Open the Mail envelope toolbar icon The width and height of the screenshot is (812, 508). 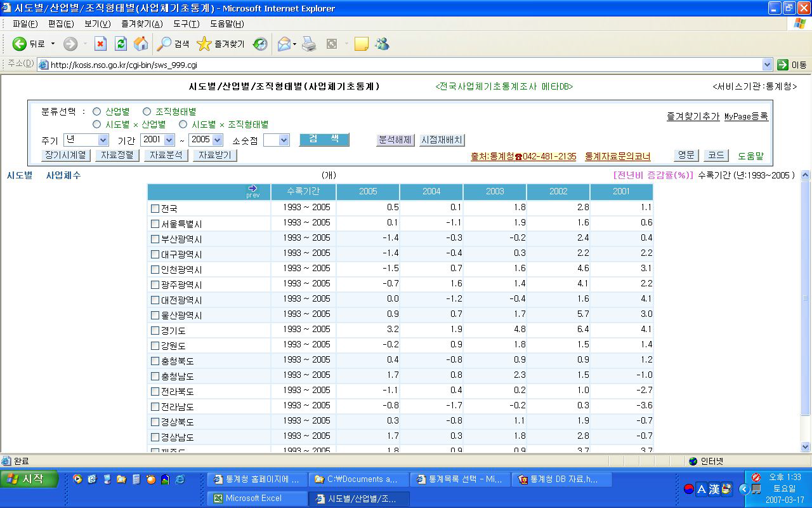point(284,44)
